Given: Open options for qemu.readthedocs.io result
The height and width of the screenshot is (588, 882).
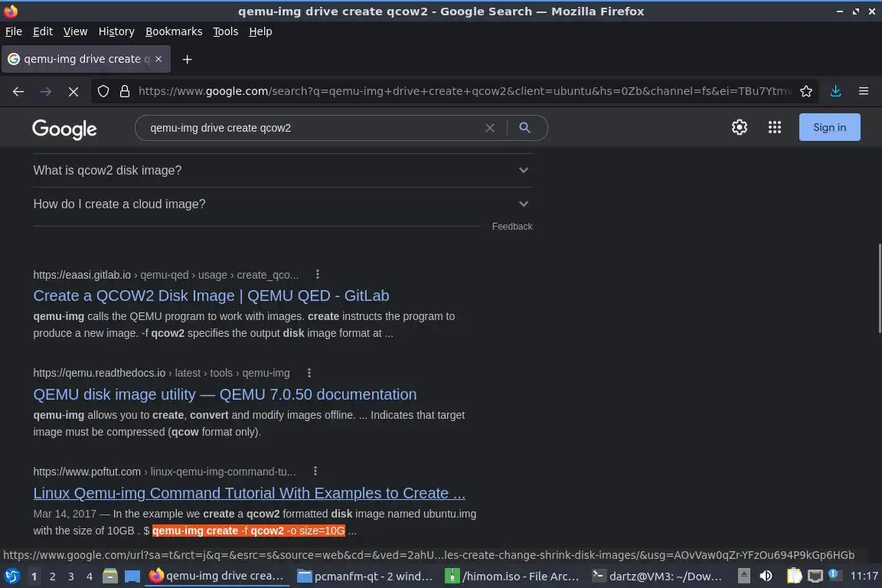Looking at the screenshot, I should point(309,373).
